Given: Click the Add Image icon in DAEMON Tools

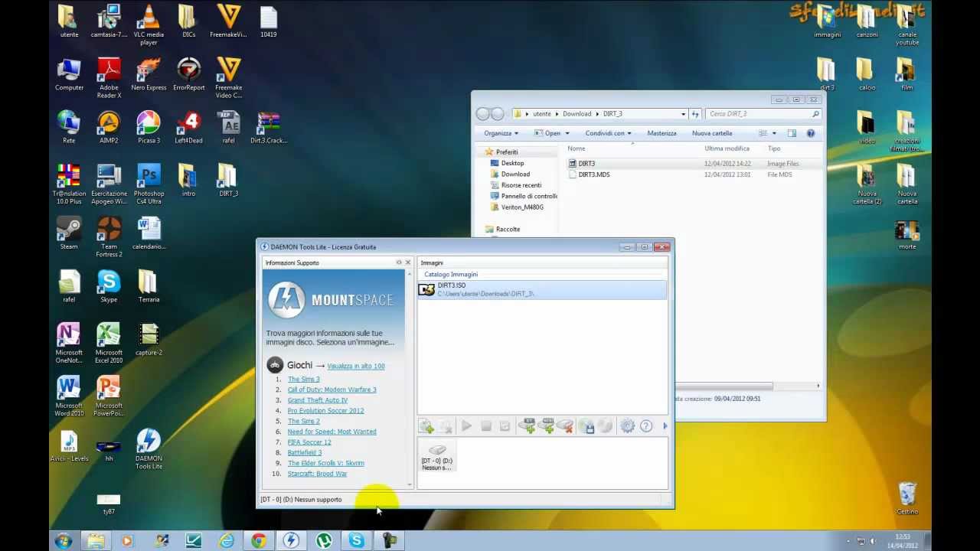Looking at the screenshot, I should click(x=426, y=426).
